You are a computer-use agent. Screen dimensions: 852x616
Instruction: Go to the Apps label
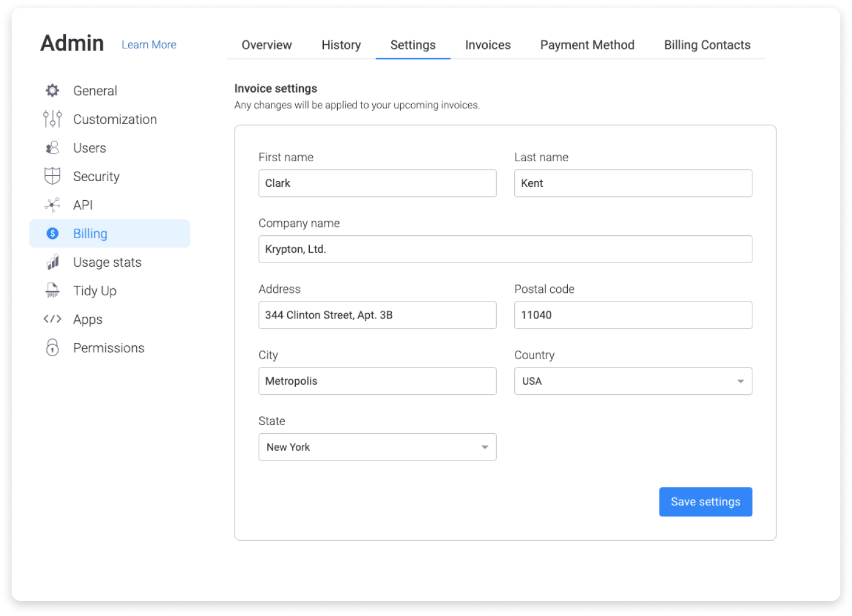pos(87,320)
